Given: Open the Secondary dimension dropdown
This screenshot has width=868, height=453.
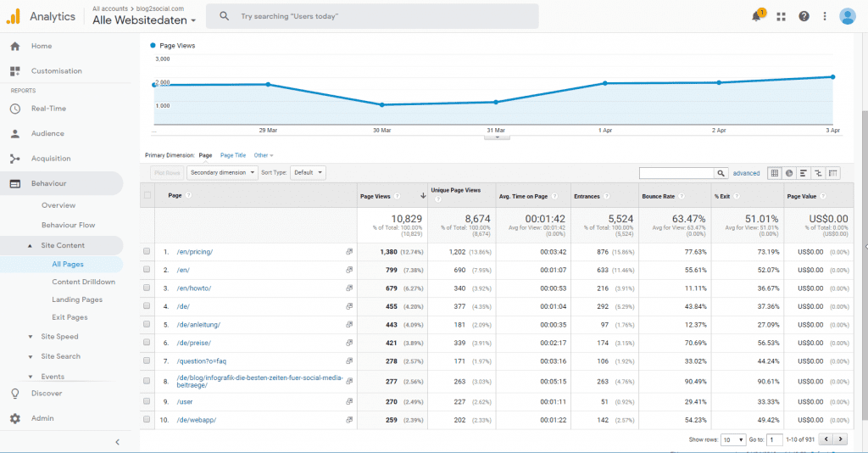Looking at the screenshot, I should [x=223, y=173].
